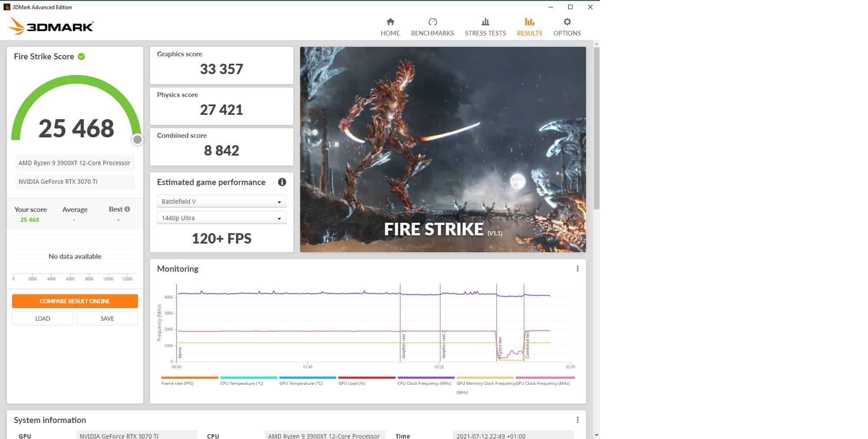Click the Load button
This screenshot has width=868, height=439.
(x=43, y=319)
